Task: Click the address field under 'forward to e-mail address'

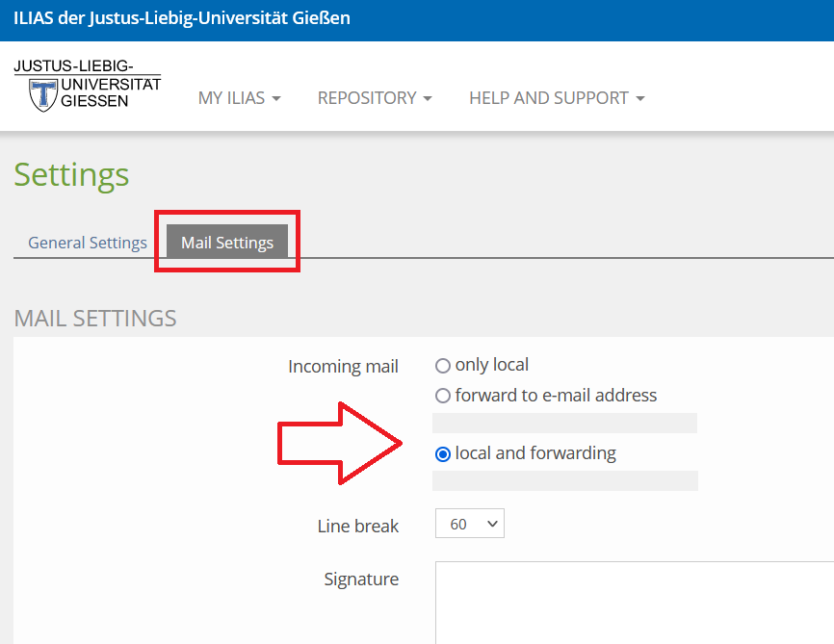Action: [564, 424]
